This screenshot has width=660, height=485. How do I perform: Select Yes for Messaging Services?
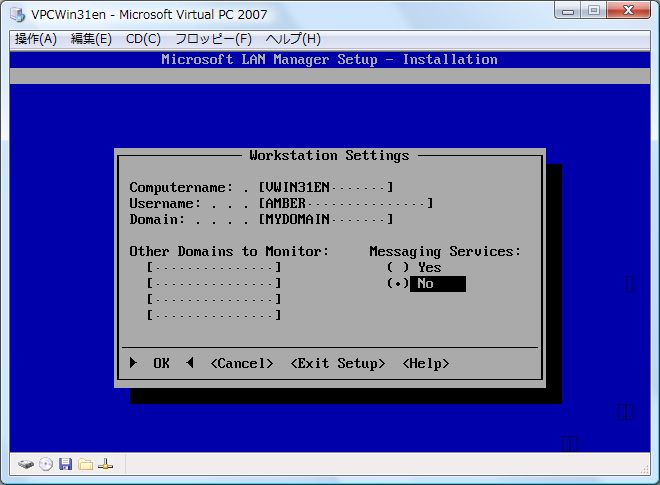(414, 267)
